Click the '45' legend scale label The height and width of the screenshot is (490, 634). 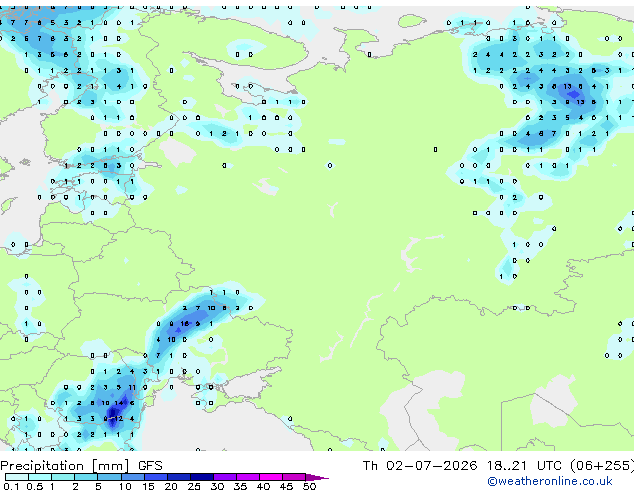286,486
